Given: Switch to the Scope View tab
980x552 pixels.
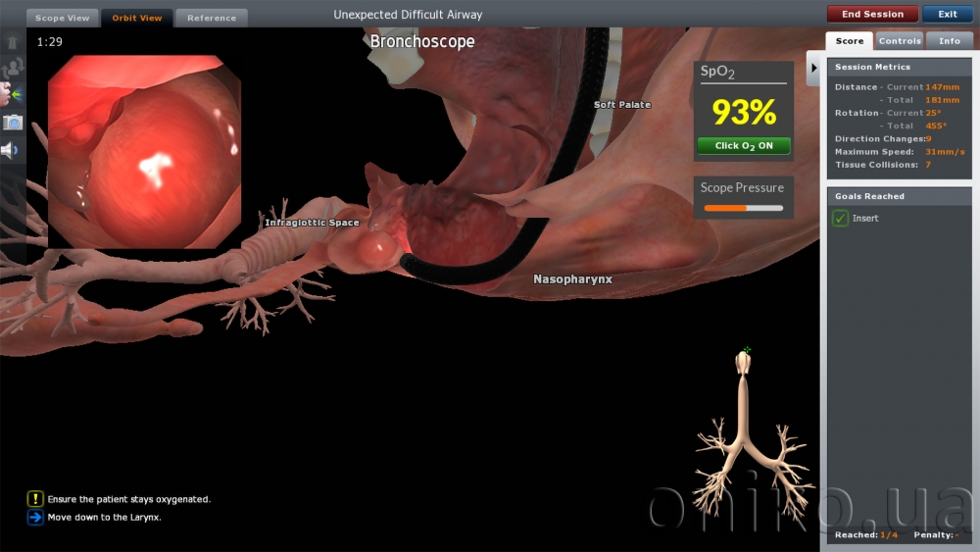Looking at the screenshot, I should coord(63,18).
